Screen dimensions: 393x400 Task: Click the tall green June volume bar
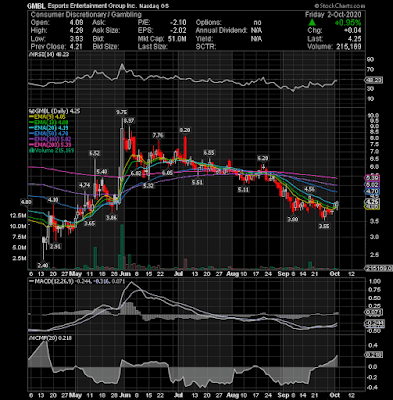tap(122, 247)
